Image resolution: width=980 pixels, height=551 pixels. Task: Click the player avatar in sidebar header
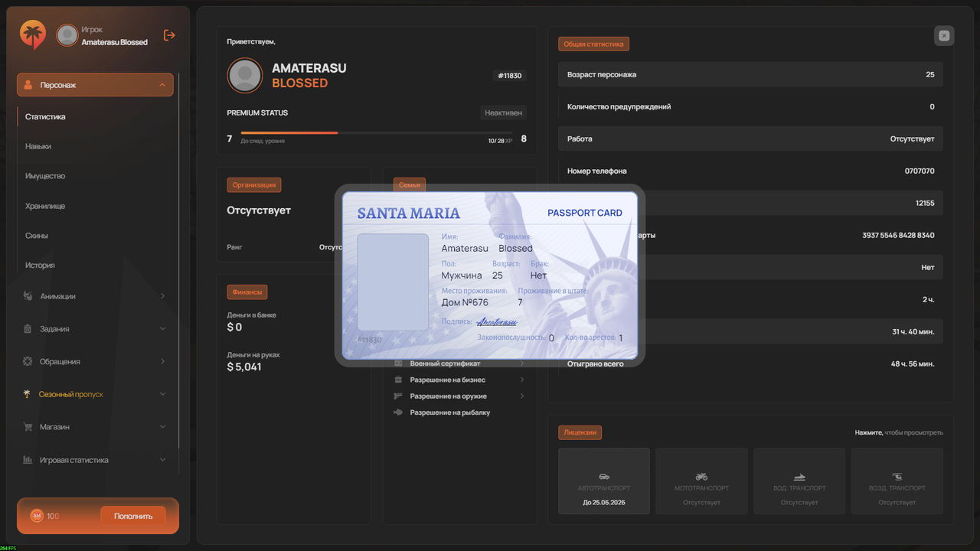[x=67, y=35]
